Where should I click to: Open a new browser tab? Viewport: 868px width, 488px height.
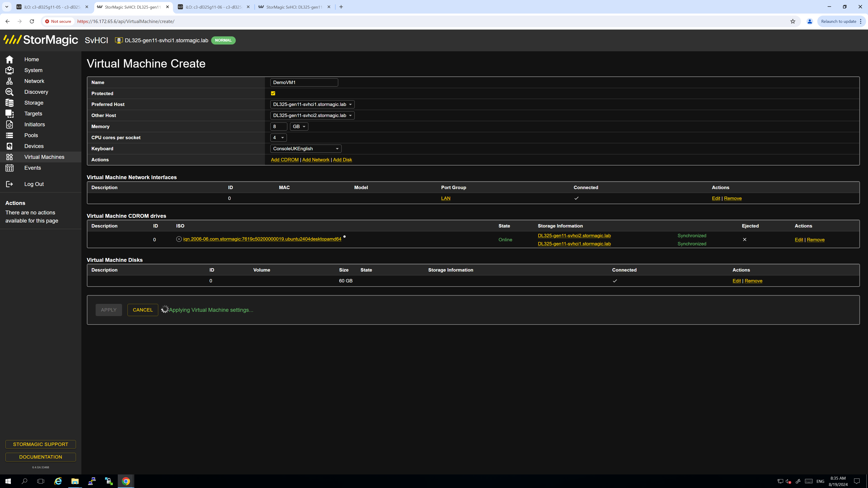point(341,7)
